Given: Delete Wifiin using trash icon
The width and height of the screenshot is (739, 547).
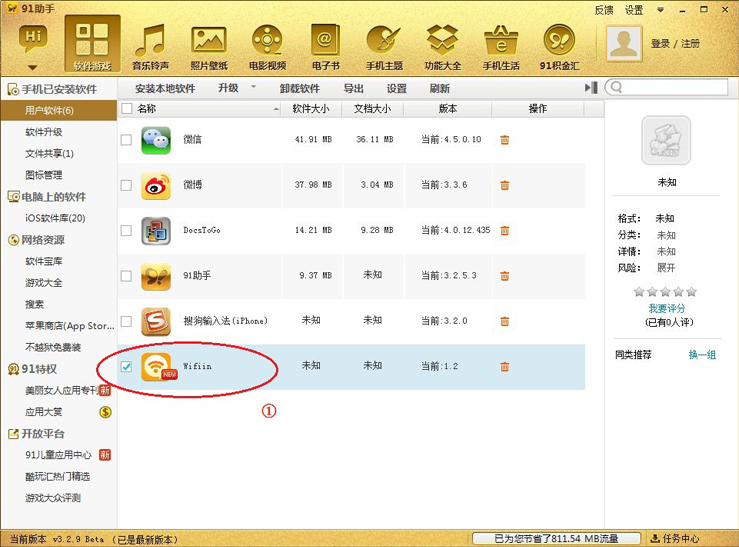Looking at the screenshot, I should point(504,367).
